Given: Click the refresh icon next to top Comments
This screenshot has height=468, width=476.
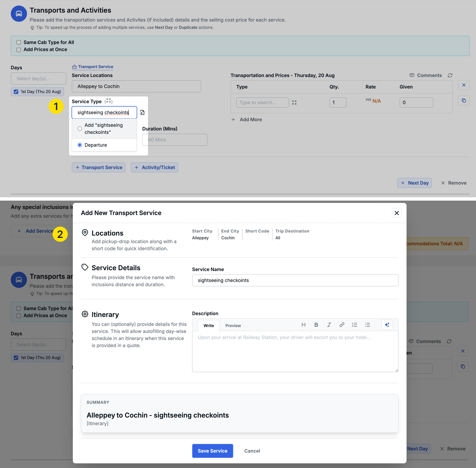Looking at the screenshot, I should click(x=450, y=75).
